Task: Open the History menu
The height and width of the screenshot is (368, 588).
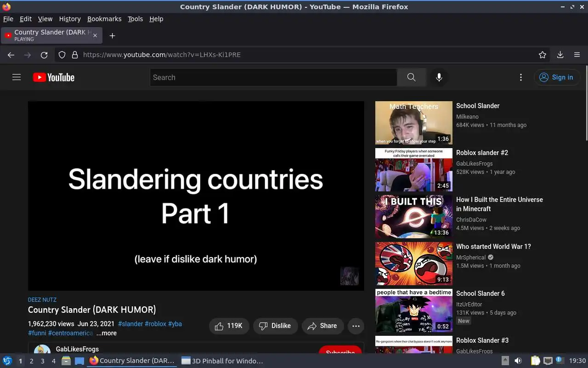Action: [x=70, y=19]
